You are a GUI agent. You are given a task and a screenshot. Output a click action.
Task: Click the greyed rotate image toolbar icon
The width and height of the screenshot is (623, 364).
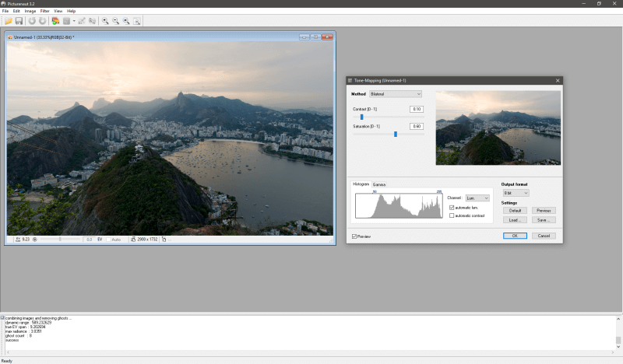(92, 21)
